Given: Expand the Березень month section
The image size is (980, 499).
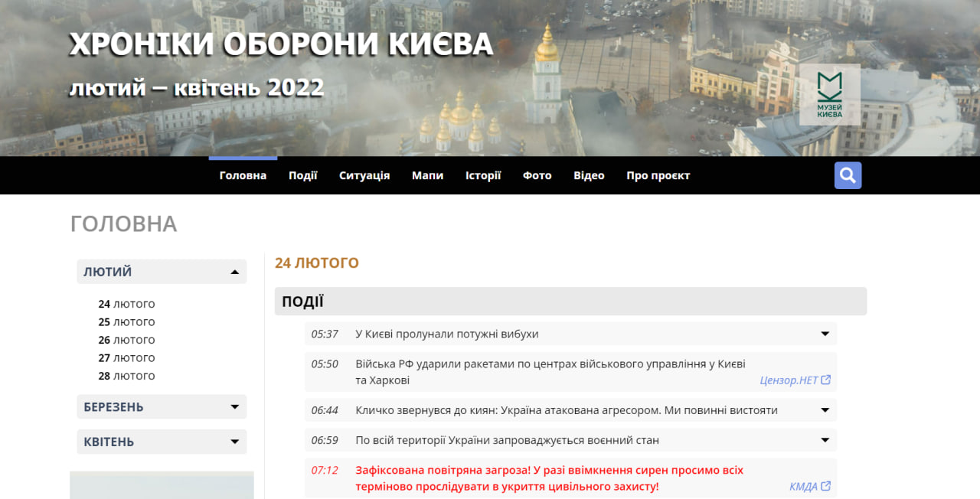Looking at the screenshot, I should [235, 407].
